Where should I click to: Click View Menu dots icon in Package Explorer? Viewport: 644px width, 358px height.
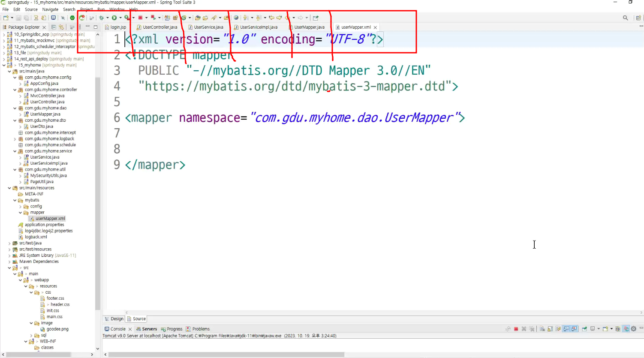click(80, 27)
